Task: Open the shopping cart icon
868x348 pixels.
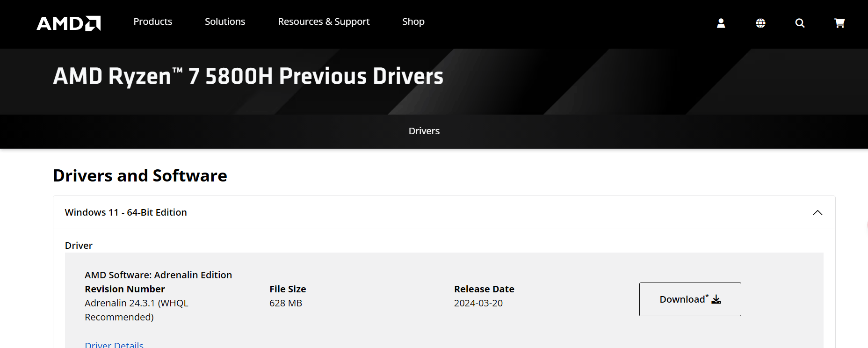Action: (839, 23)
